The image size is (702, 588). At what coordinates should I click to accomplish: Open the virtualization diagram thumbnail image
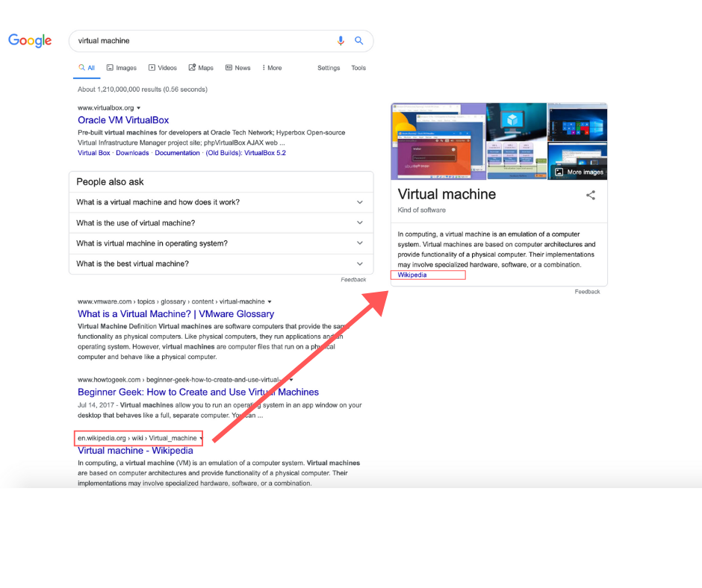pos(516,160)
